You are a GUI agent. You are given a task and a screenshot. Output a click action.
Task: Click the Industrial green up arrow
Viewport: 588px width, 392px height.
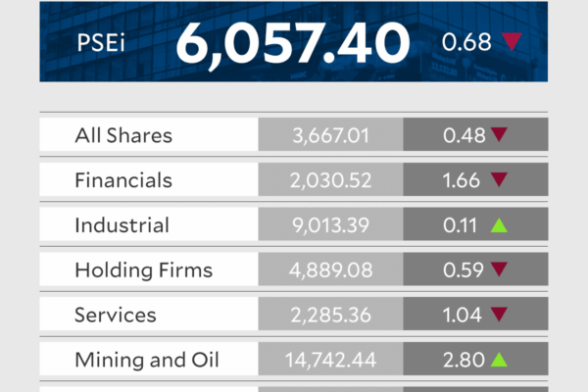[x=499, y=225]
